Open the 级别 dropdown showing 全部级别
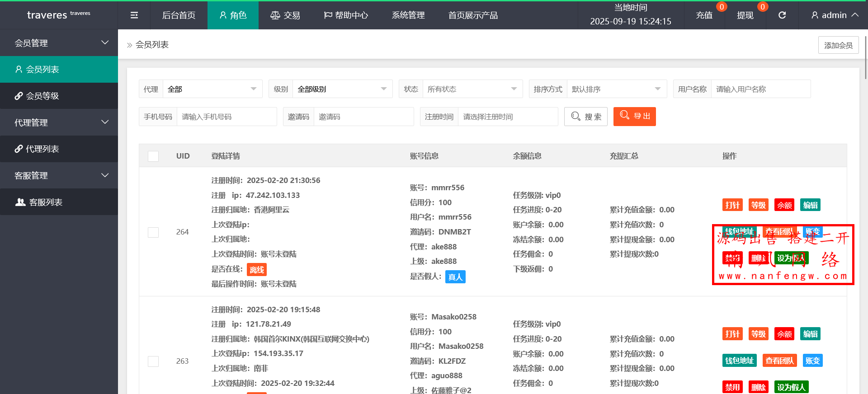 (x=342, y=89)
